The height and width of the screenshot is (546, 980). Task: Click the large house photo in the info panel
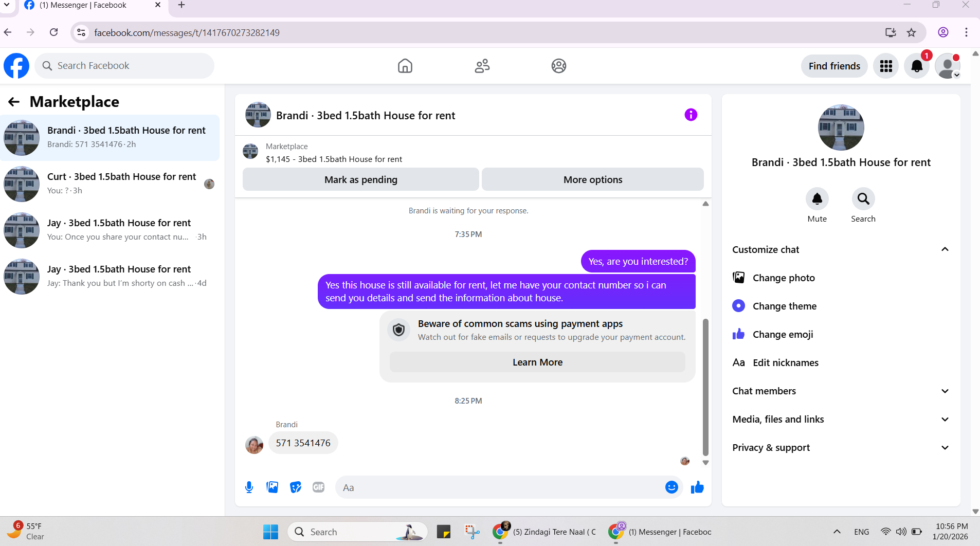841,128
